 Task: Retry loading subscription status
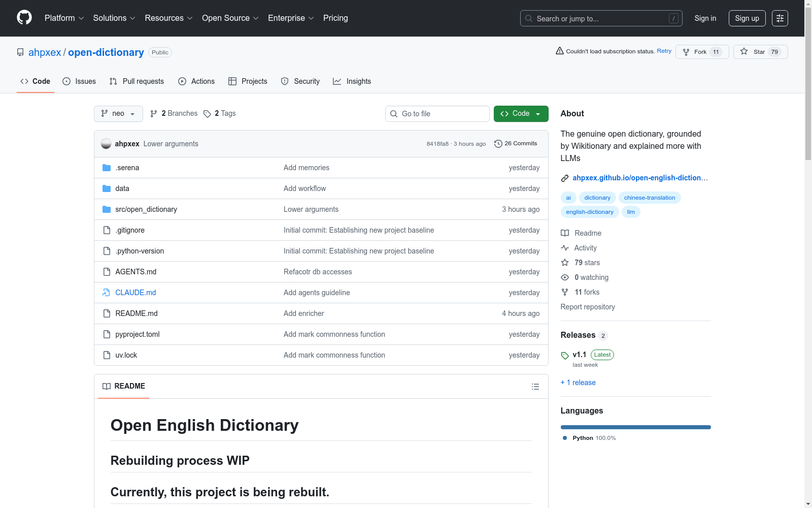click(664, 51)
